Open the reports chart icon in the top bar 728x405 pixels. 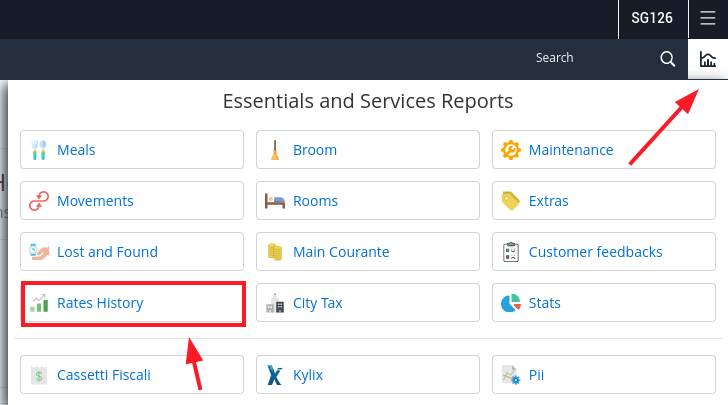[x=707, y=59]
